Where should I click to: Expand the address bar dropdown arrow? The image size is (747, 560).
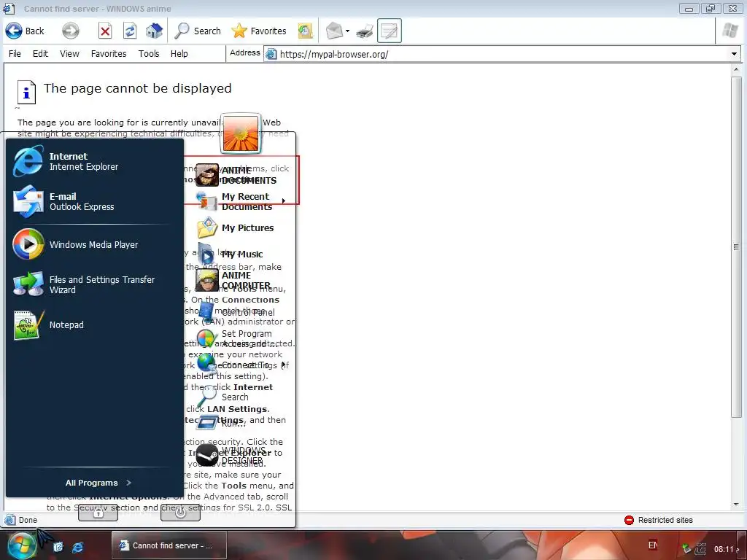[734, 54]
